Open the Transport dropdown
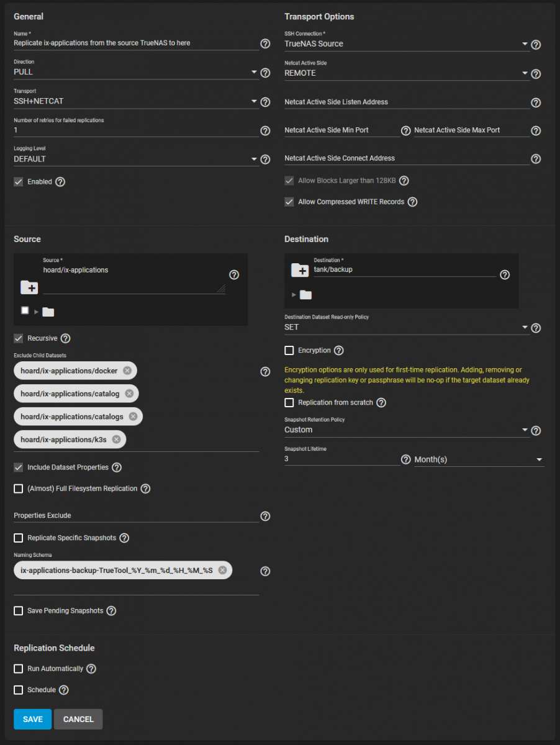This screenshot has height=745, width=560. (136, 101)
